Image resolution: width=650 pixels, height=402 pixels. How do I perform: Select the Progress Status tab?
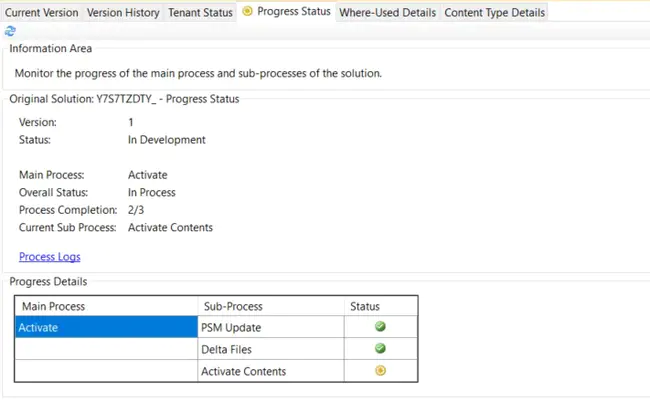(x=293, y=12)
